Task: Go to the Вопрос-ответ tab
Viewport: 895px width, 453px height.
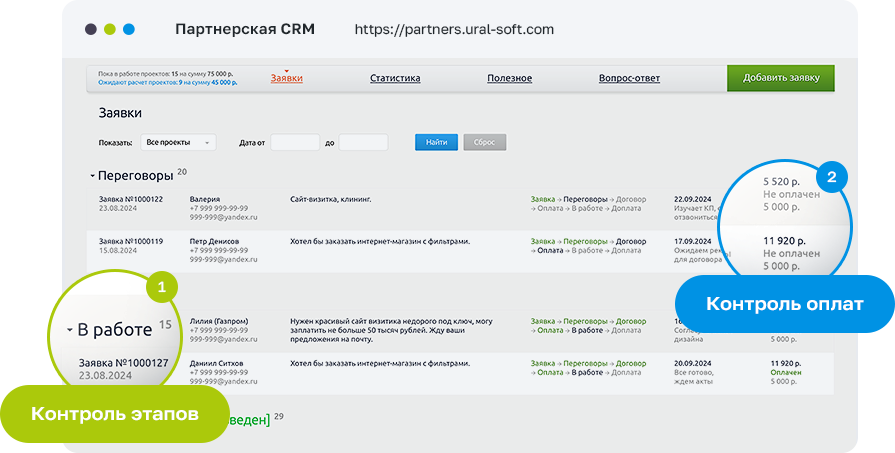Action: pyautogui.click(x=630, y=78)
